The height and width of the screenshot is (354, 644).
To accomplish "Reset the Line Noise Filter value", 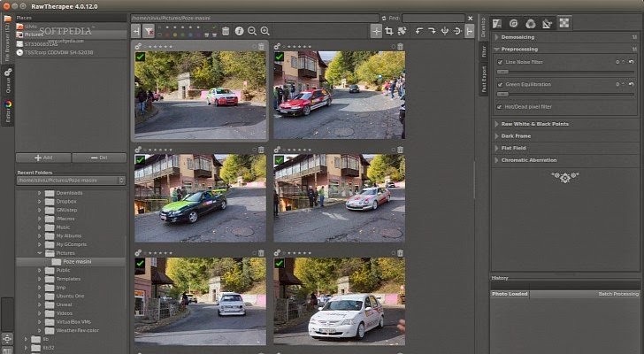I will [631, 62].
